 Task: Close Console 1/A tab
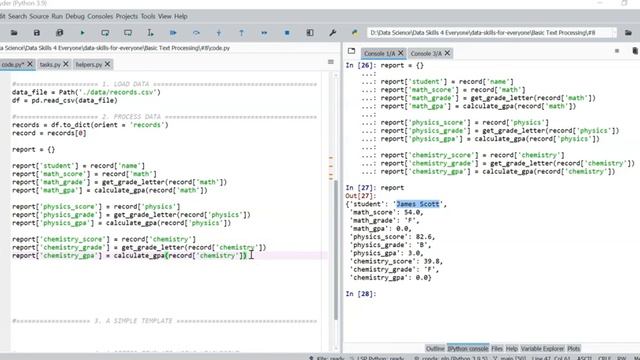pyautogui.click(x=400, y=53)
